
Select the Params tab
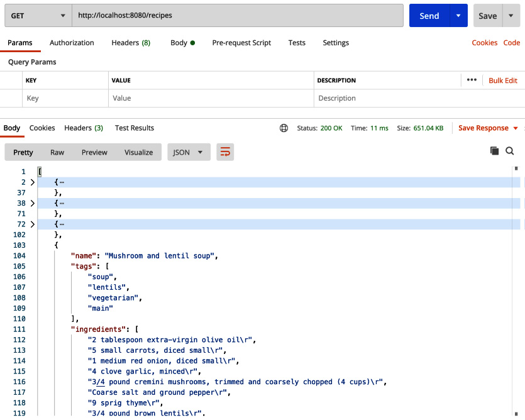coord(20,43)
